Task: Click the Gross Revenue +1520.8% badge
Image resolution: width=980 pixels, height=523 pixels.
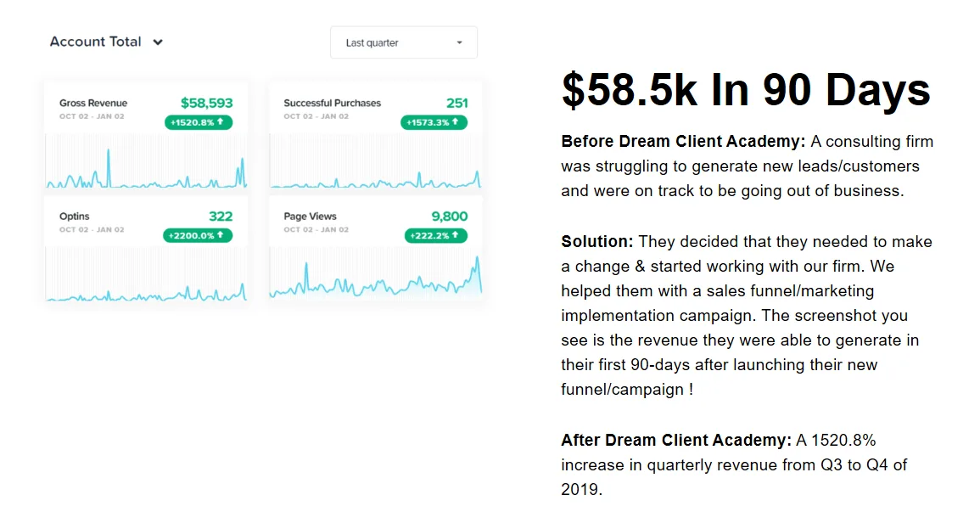Action: click(x=199, y=122)
